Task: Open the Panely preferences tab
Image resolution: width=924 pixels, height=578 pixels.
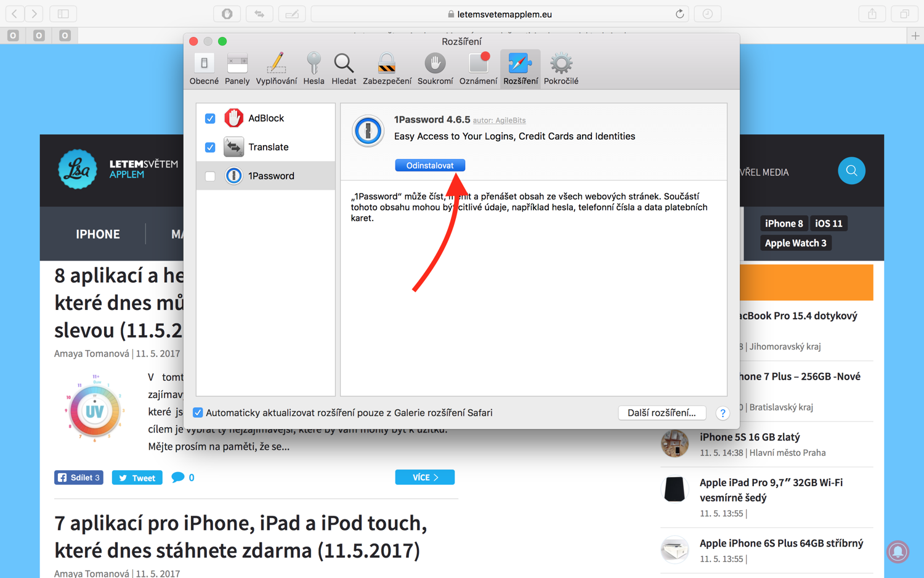Action: tap(237, 69)
